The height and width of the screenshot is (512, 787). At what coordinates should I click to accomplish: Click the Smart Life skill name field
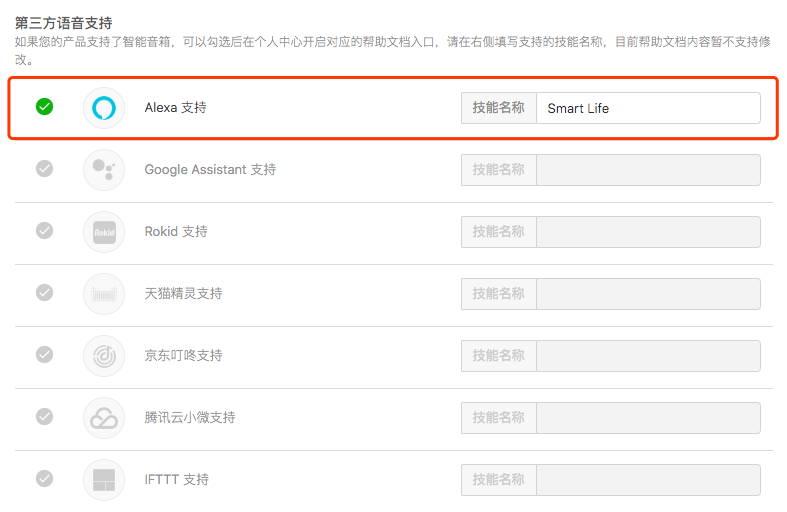click(648, 108)
